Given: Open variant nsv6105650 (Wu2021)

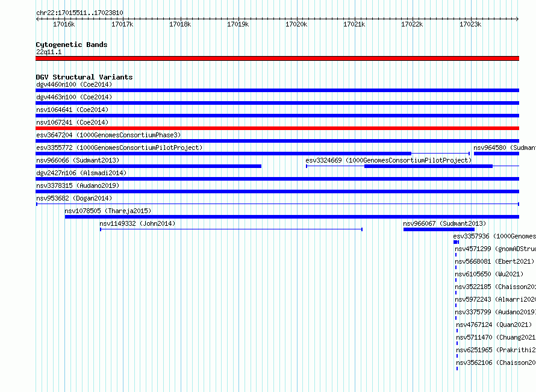Looking at the screenshot, I should 489,274.
